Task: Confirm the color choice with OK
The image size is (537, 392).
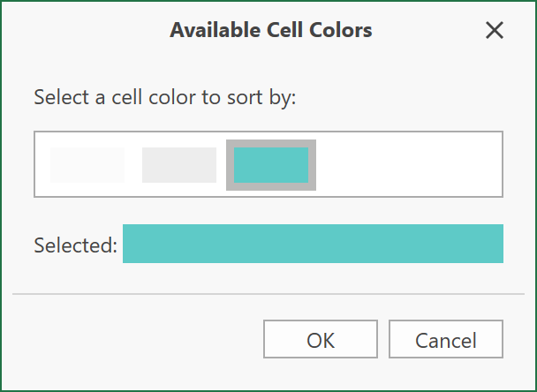Action: pyautogui.click(x=321, y=340)
